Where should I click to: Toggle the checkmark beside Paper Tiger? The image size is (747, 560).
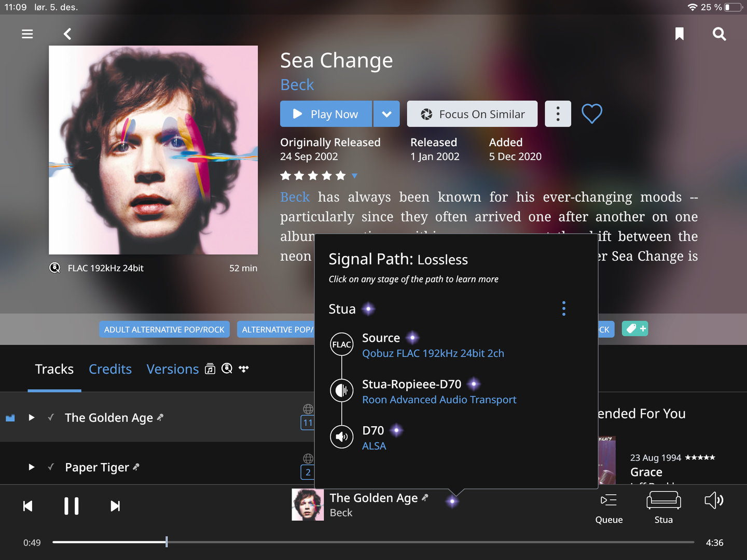coord(51,467)
